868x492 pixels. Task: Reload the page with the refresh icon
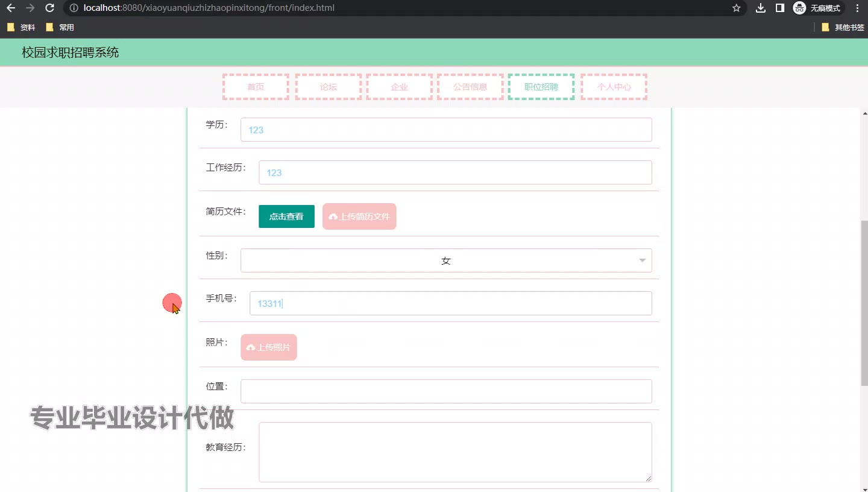50,8
